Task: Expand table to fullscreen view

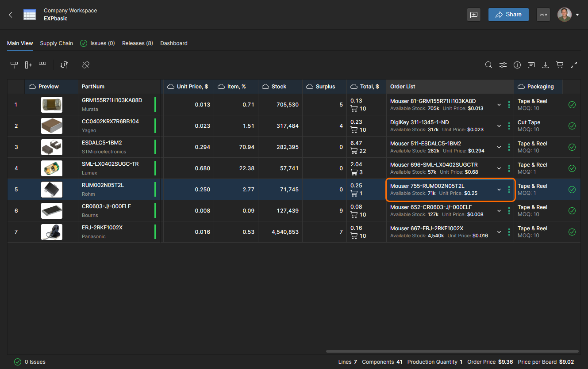Action: point(574,65)
